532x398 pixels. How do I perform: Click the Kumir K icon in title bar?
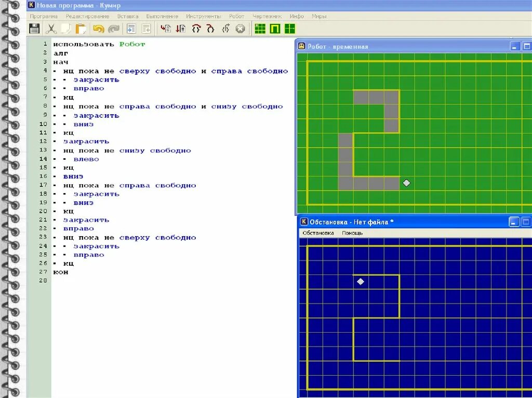[31, 5]
